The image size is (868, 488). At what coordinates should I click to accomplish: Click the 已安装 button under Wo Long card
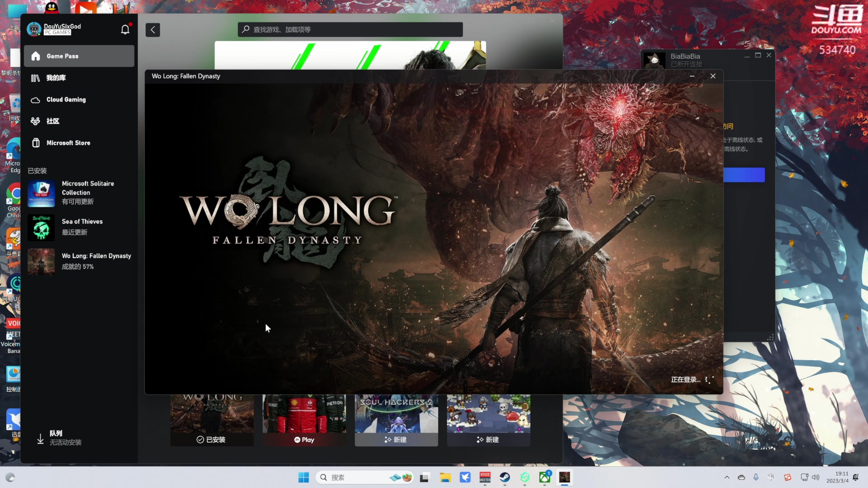212,440
